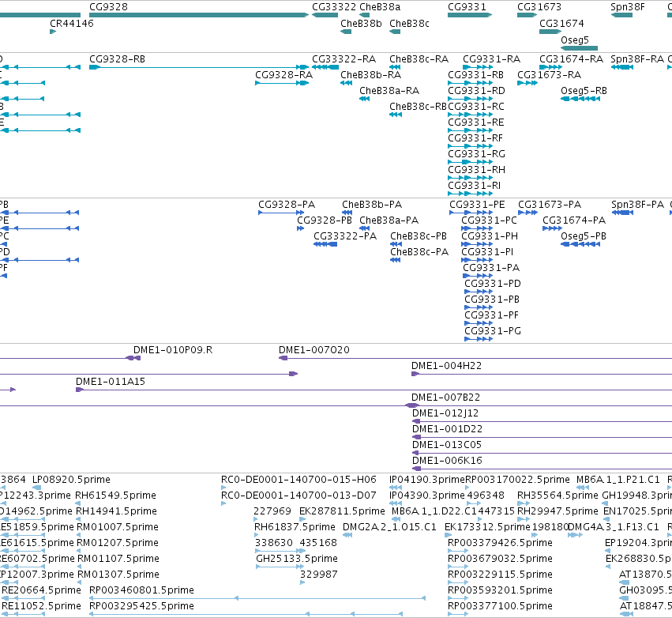Screen dimensions: 672x618
Task: Click the CR44146 gene label
Action: click(x=72, y=24)
